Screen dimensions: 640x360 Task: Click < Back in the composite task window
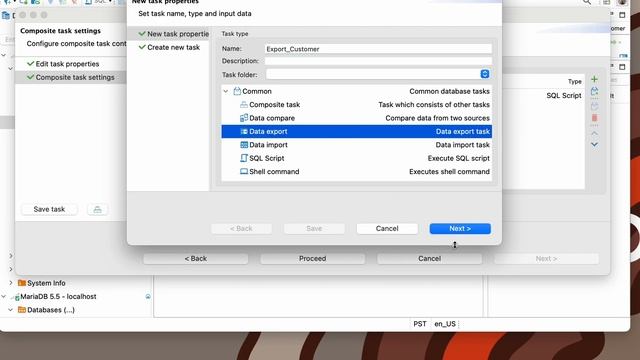point(196,259)
